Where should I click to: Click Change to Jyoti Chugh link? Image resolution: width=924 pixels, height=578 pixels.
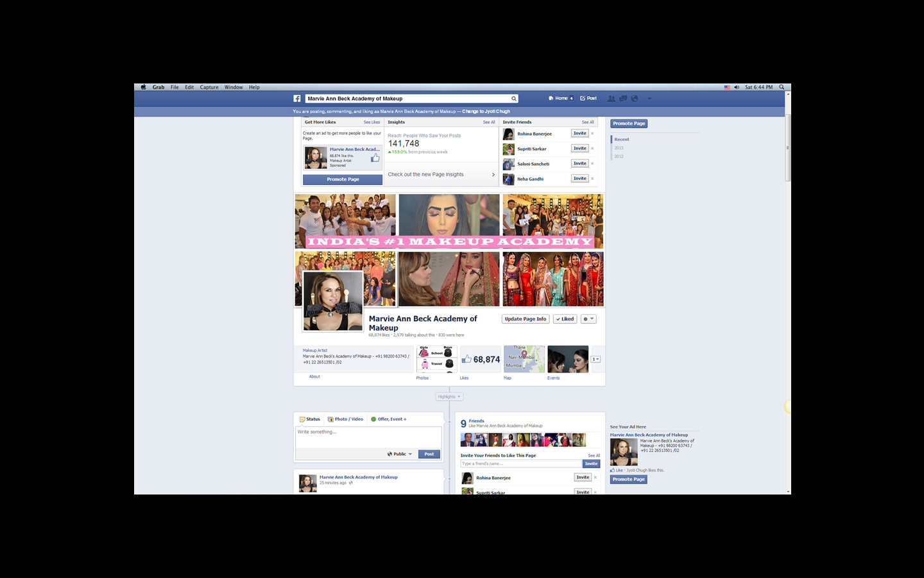click(x=486, y=111)
